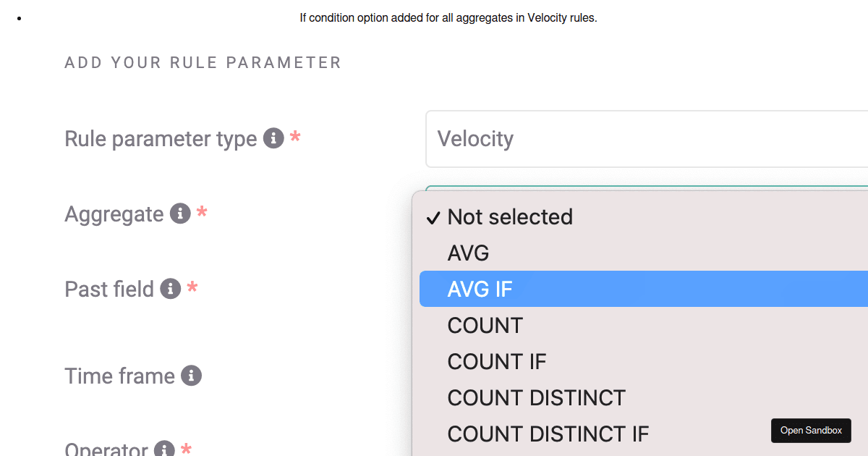Image resolution: width=868 pixels, height=456 pixels.
Task: Click the Open Sandbox button
Action: pyautogui.click(x=811, y=431)
